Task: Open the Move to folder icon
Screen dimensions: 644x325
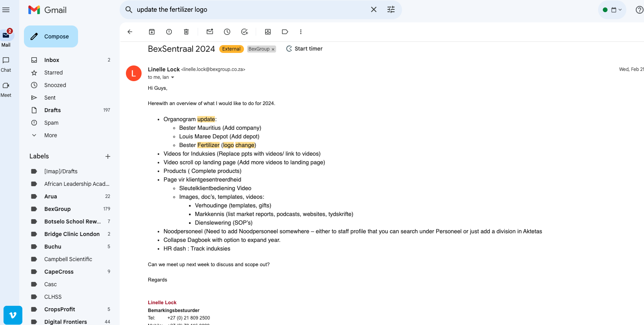Action: click(x=268, y=32)
